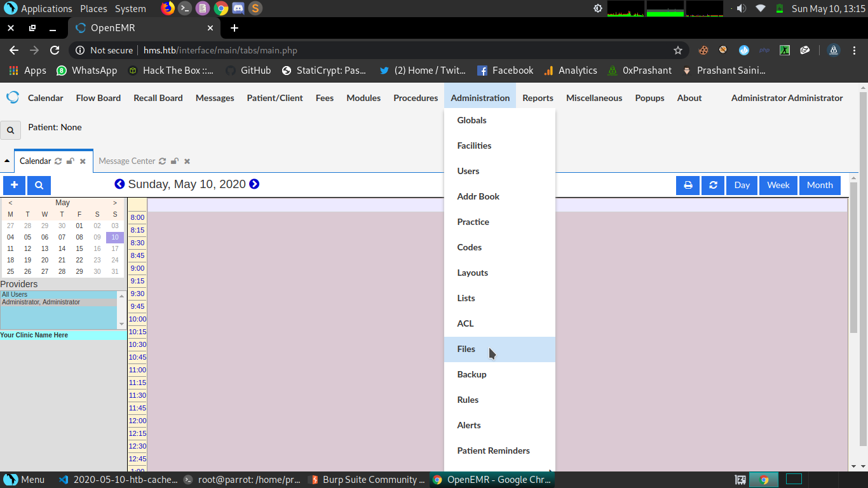This screenshot has width=868, height=488.
Task: Advance to next day with right arrow
Action: [x=254, y=184]
